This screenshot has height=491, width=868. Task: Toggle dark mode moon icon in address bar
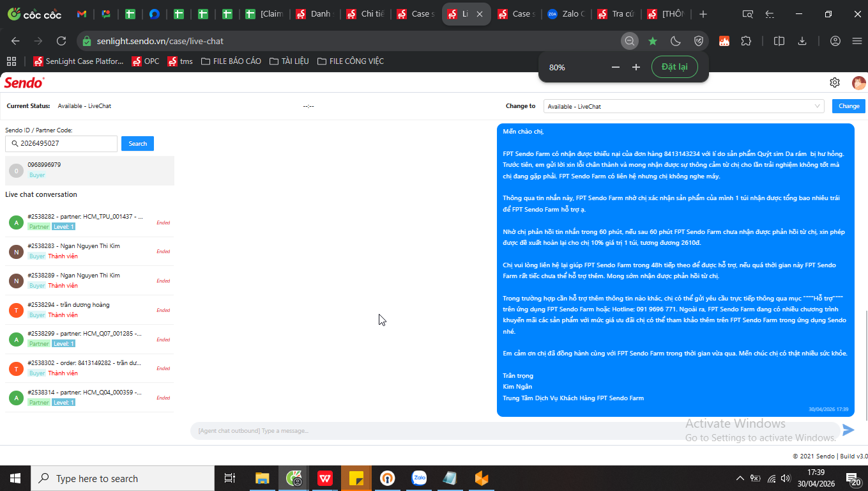(x=676, y=41)
